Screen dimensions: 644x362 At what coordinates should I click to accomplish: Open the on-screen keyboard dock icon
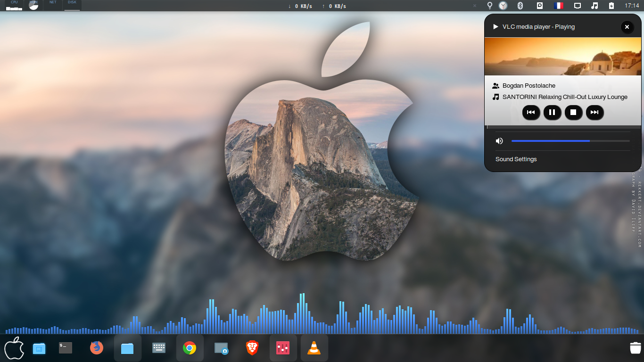pos(159,348)
